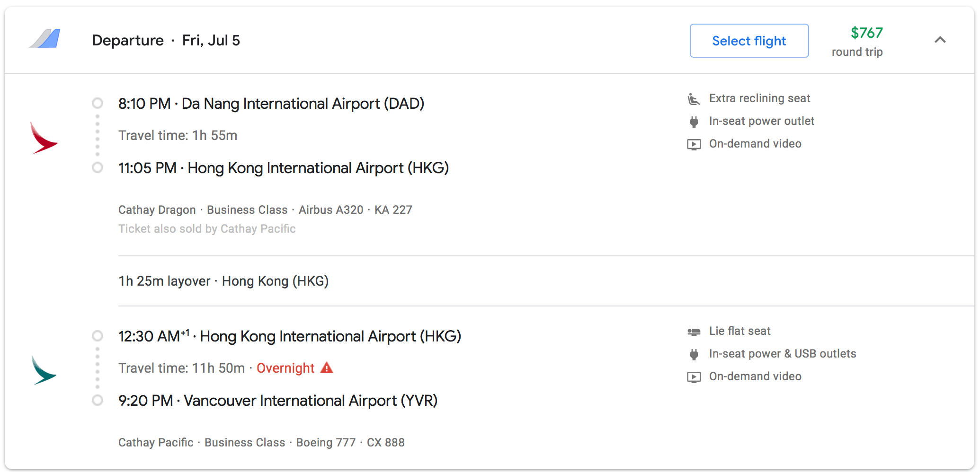
Task: Click the Select flight button
Action: coord(749,41)
